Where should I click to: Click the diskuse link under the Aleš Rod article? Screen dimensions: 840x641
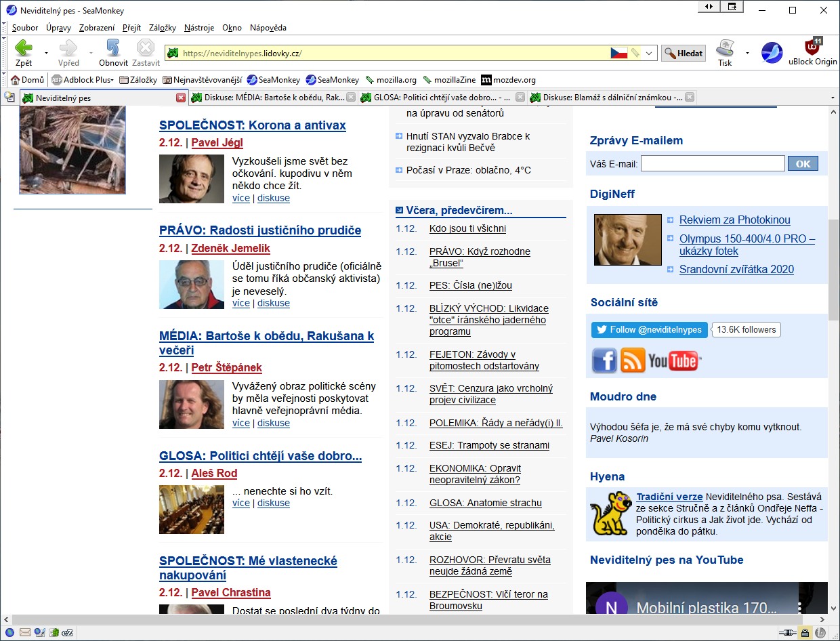(274, 503)
